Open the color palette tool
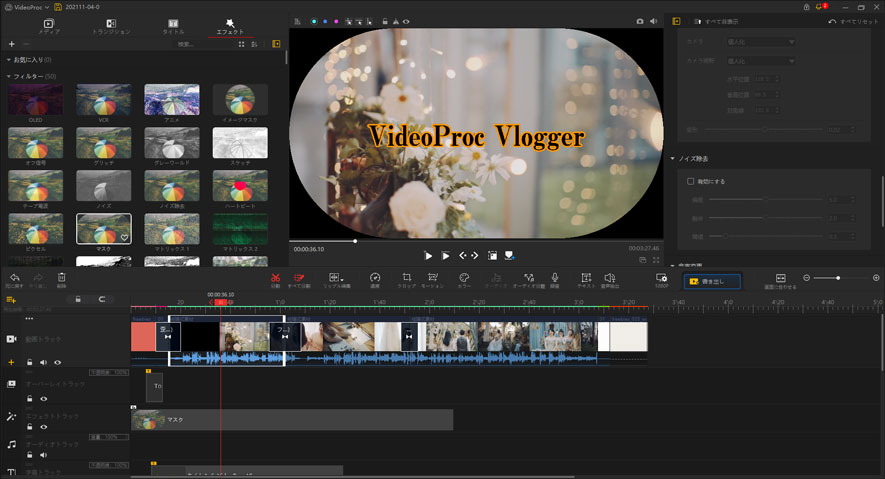The height and width of the screenshot is (479, 885). pyautogui.click(x=464, y=278)
